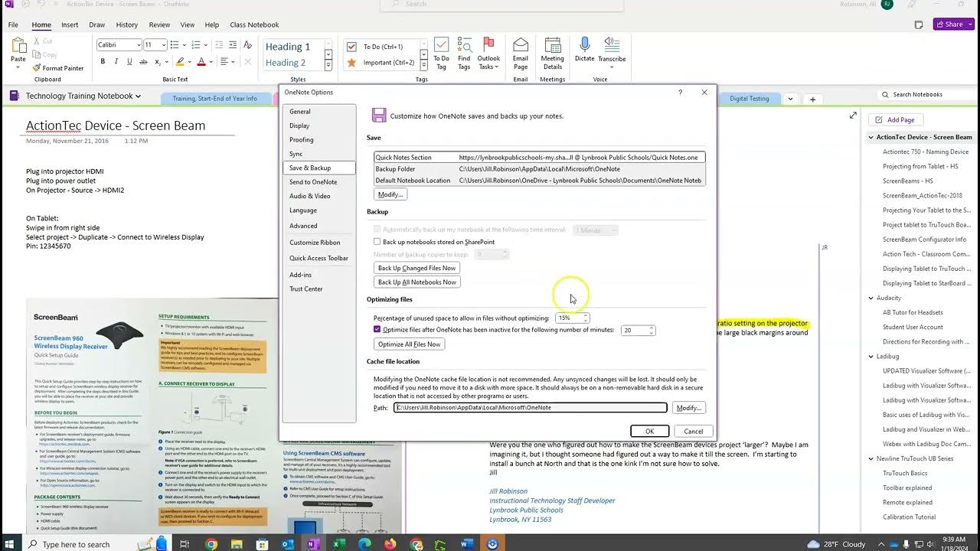Open Word from the taskbar
This screenshot has height=551, width=980.
coord(467,544)
